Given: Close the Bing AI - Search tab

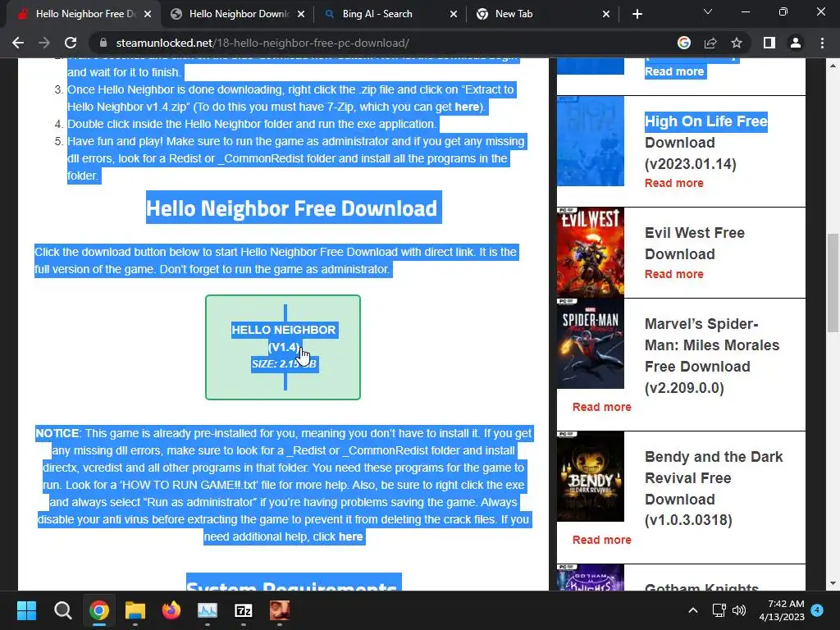Looking at the screenshot, I should [453, 14].
